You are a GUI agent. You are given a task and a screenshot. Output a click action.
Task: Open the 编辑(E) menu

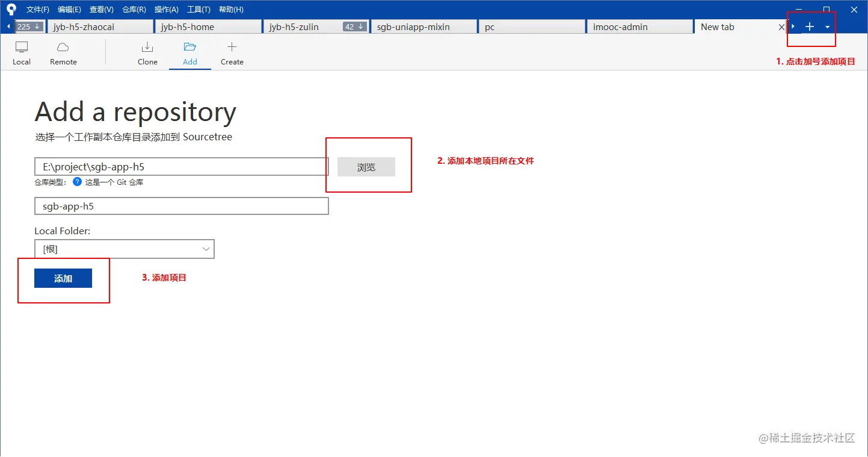point(69,10)
